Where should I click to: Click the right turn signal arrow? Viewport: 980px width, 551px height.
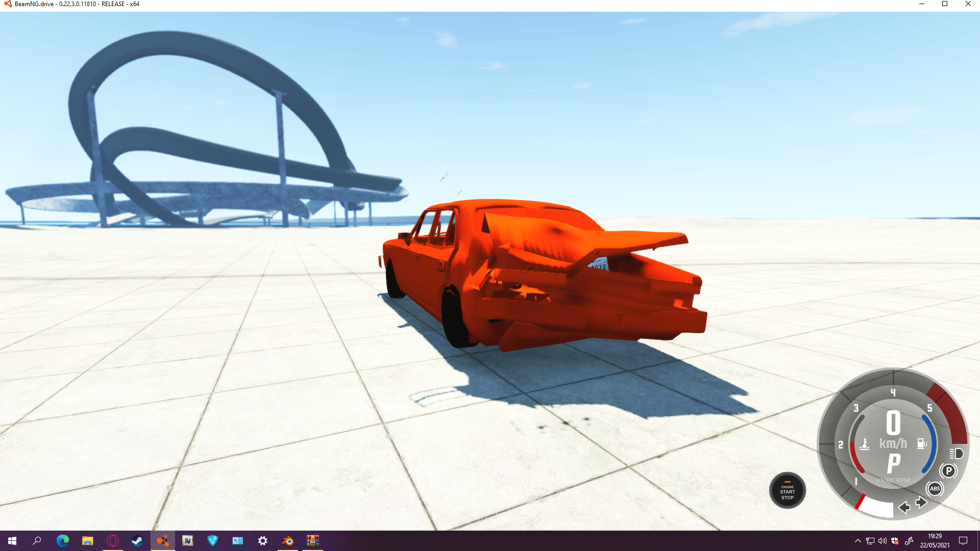click(x=921, y=503)
